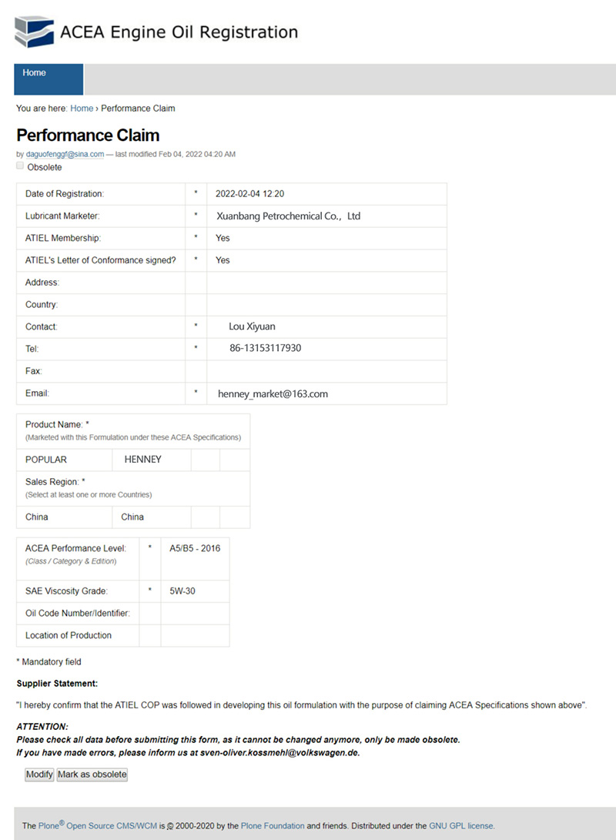
Task: Open author link daguofenggf@sina.com
Action: (x=65, y=154)
